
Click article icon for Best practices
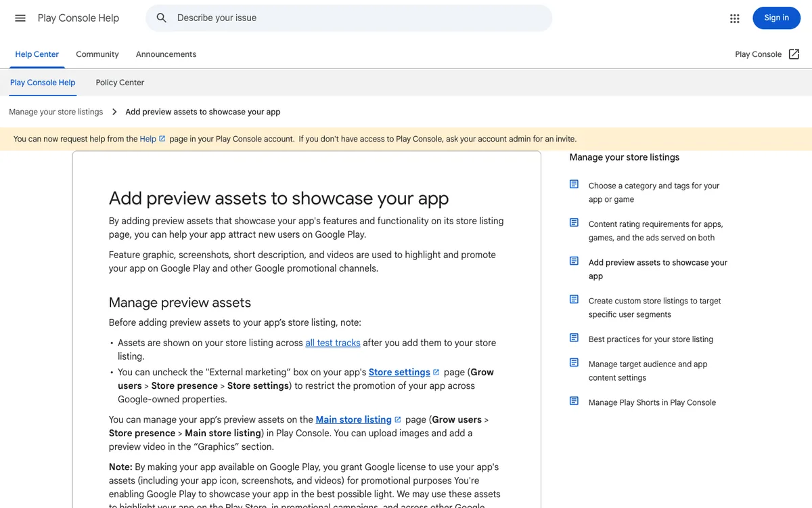coord(574,338)
